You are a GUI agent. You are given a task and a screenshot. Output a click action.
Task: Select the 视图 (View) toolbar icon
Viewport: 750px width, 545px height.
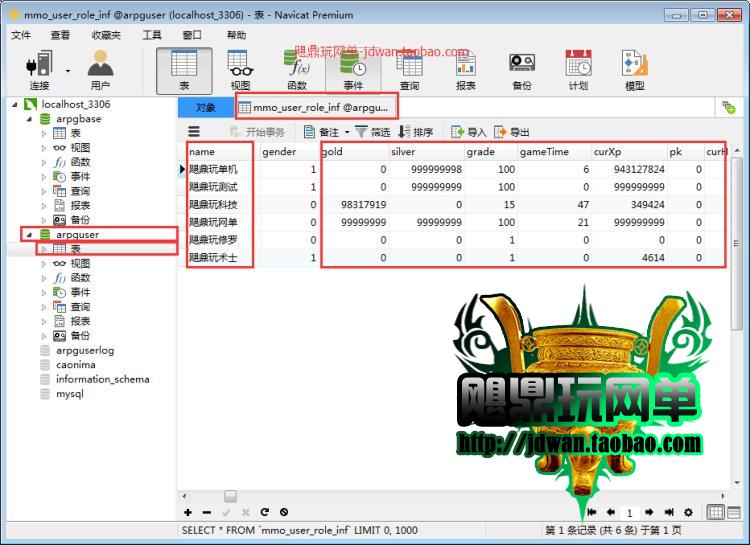pos(240,69)
